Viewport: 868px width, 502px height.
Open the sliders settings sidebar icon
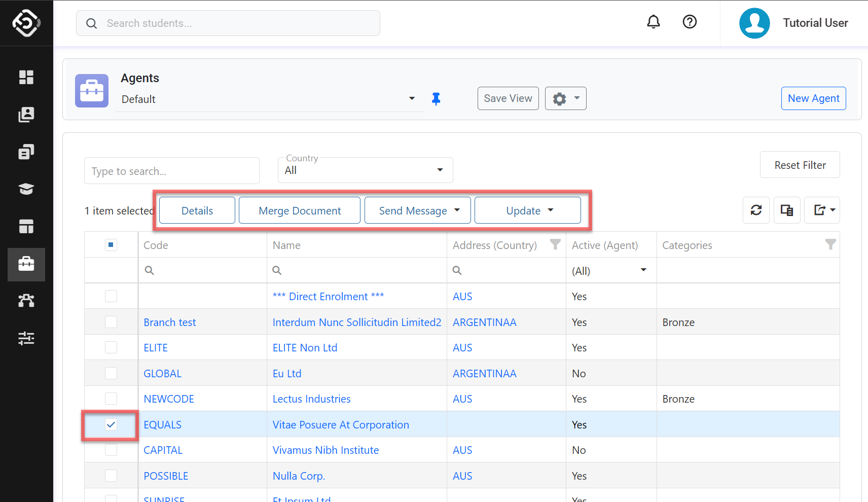coord(26,338)
